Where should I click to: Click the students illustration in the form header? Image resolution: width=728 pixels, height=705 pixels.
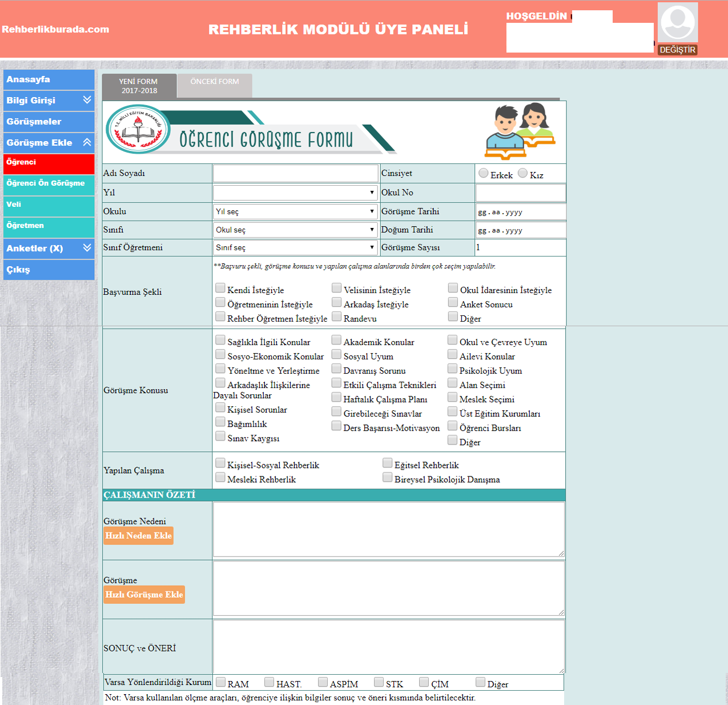pyautogui.click(x=520, y=131)
